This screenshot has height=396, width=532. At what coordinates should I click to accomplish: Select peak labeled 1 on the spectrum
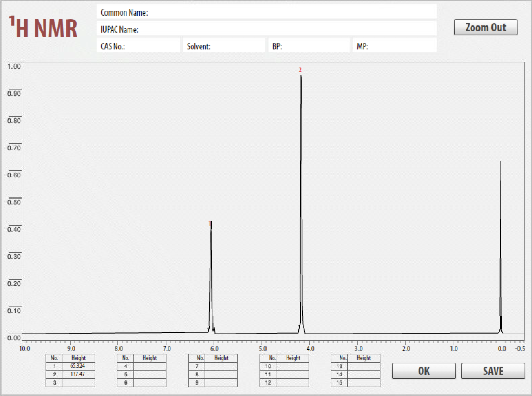pyautogui.click(x=210, y=223)
